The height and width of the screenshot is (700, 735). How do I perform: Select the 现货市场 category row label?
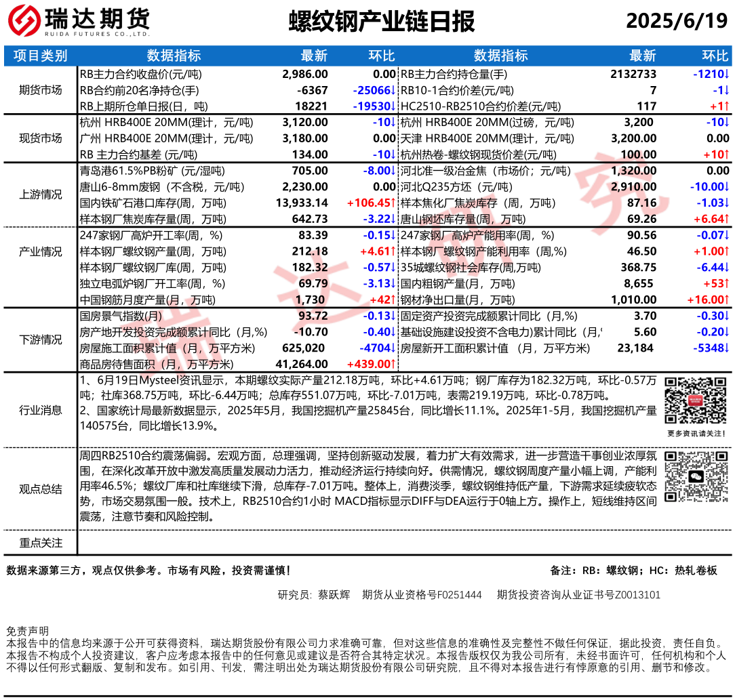(x=40, y=138)
